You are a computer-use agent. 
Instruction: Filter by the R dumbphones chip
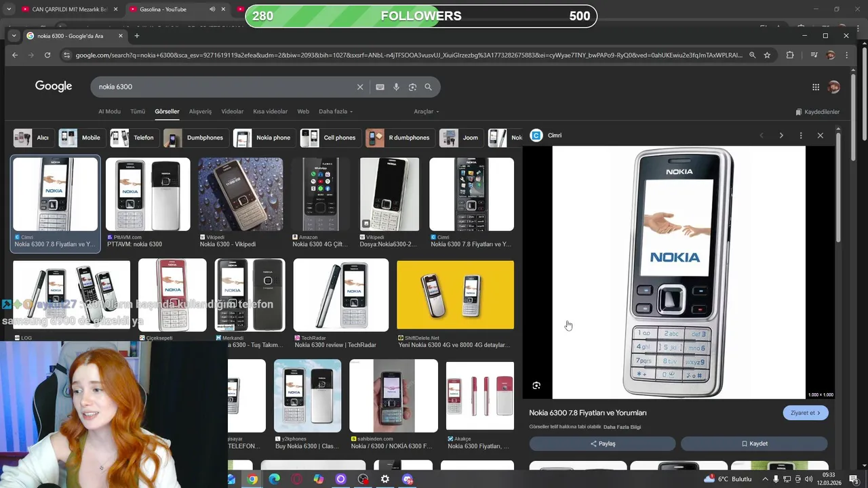click(399, 138)
